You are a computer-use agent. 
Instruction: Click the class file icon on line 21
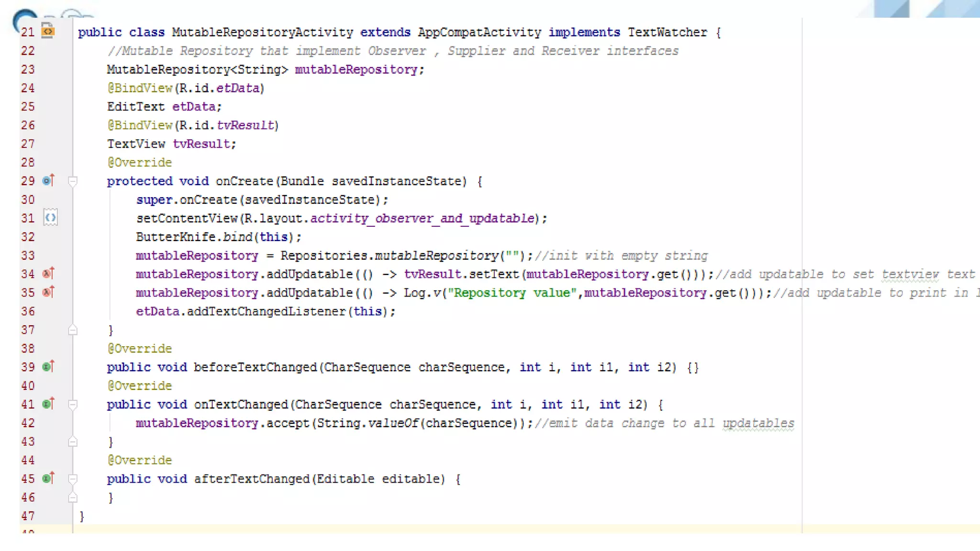47,31
